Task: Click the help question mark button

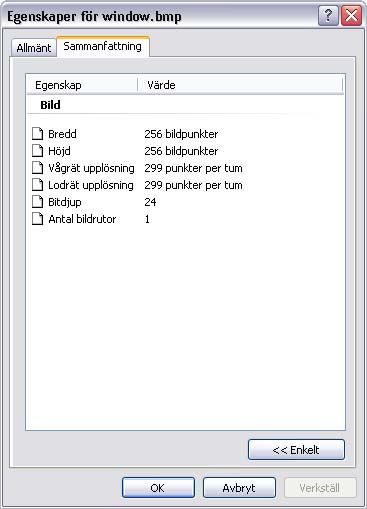Action: (328, 15)
